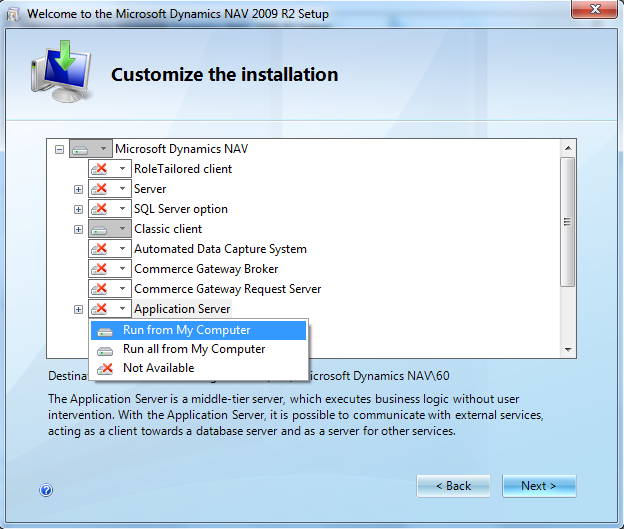
Task: Click the Automated Data Capture System state icon
Action: coord(99,249)
